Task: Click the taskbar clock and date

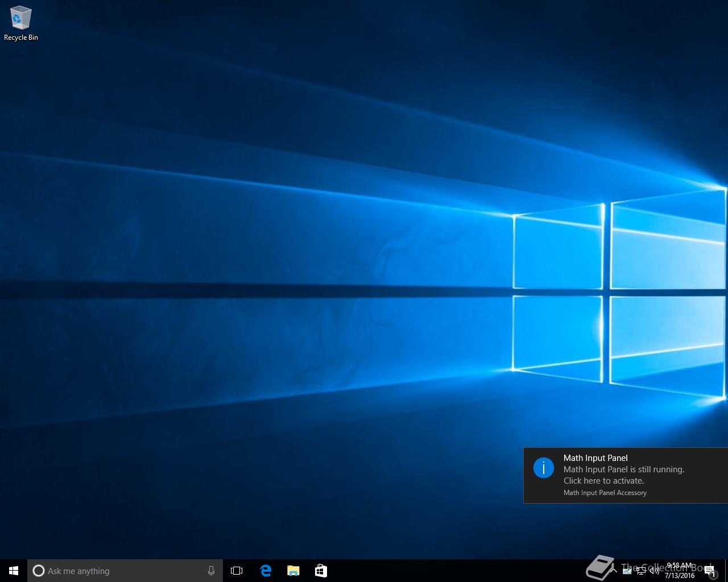Action: point(680,571)
